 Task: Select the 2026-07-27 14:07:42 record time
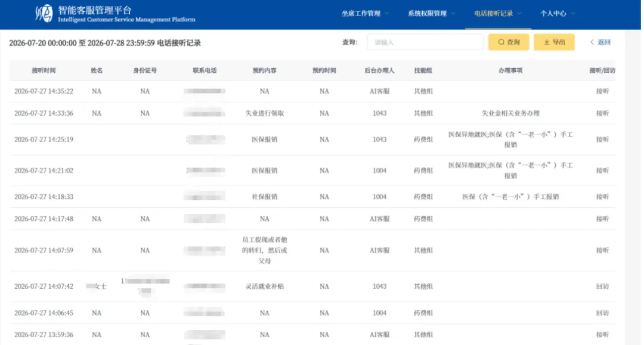44,286
